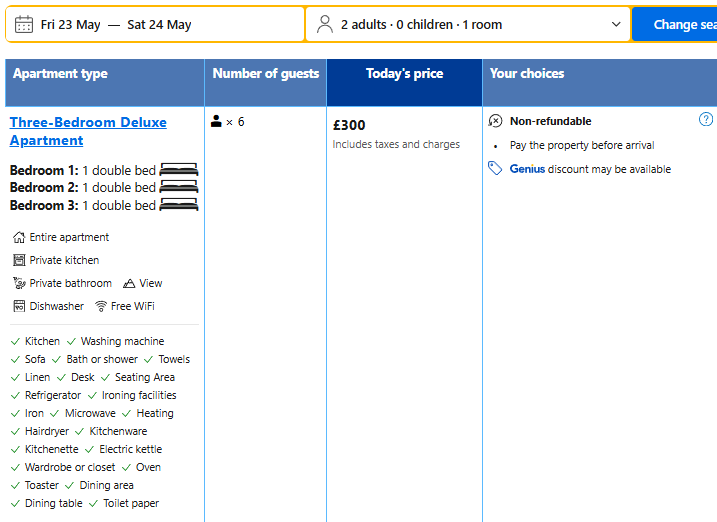Screen dimensions: 717x522
Task: Click the Apartment type column header
Action: click(x=60, y=73)
